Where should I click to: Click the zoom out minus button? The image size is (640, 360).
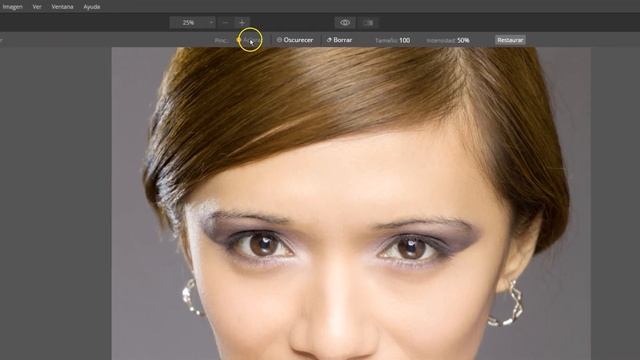pyautogui.click(x=225, y=22)
